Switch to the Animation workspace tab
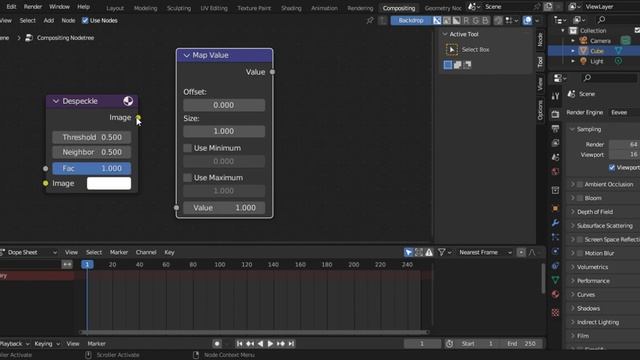This screenshot has height=360, width=640. pyautogui.click(x=324, y=8)
